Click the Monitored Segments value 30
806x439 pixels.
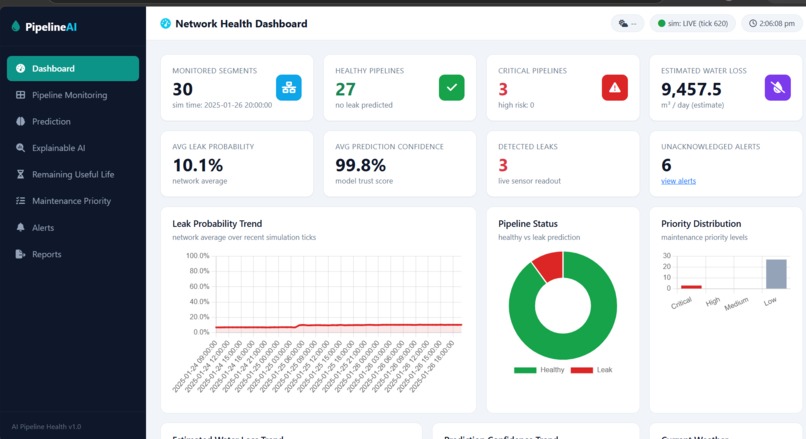click(x=182, y=89)
